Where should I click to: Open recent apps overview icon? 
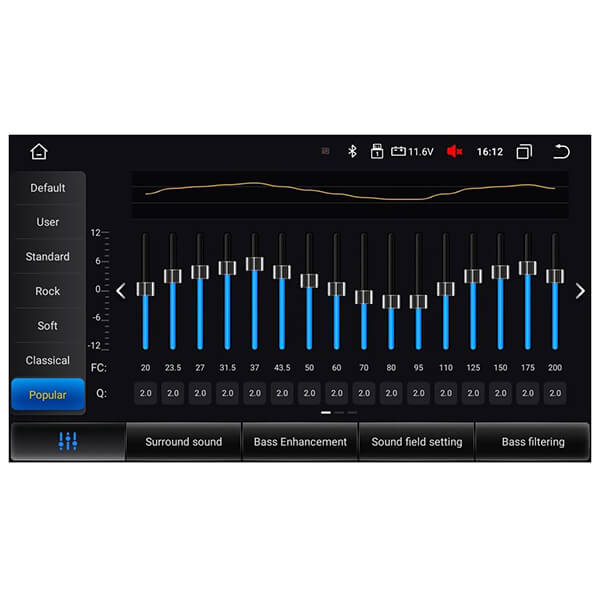pyautogui.click(x=524, y=152)
